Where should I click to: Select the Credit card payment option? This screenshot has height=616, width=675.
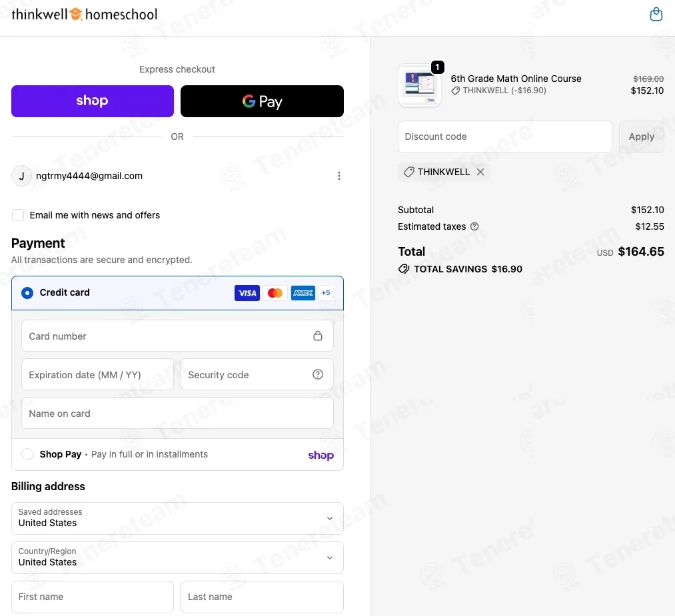(x=27, y=292)
